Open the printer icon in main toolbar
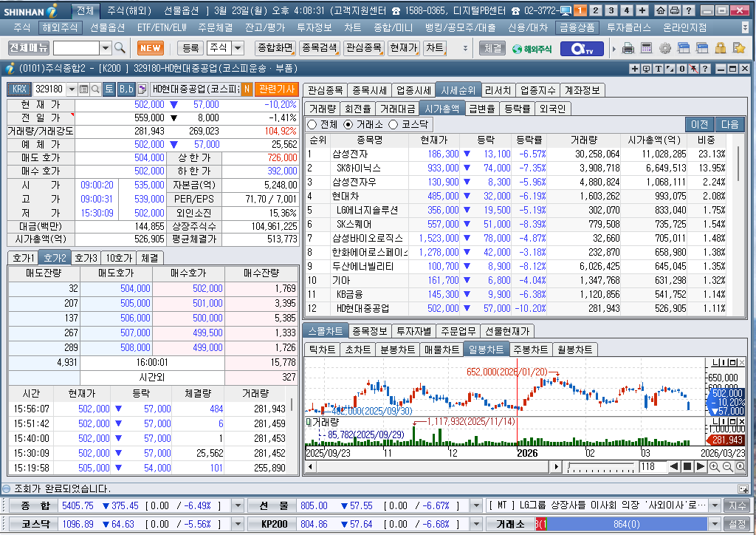This screenshot has width=756, height=535. coord(628,48)
